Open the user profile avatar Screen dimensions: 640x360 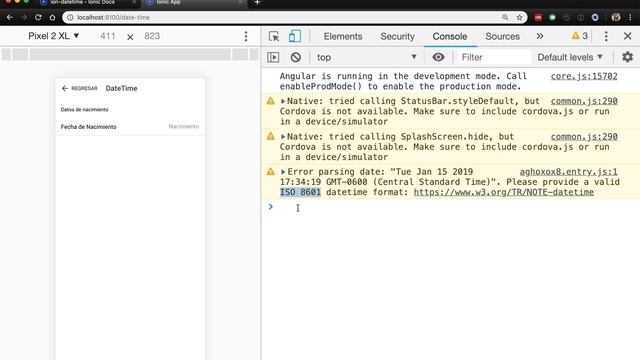pos(616,17)
